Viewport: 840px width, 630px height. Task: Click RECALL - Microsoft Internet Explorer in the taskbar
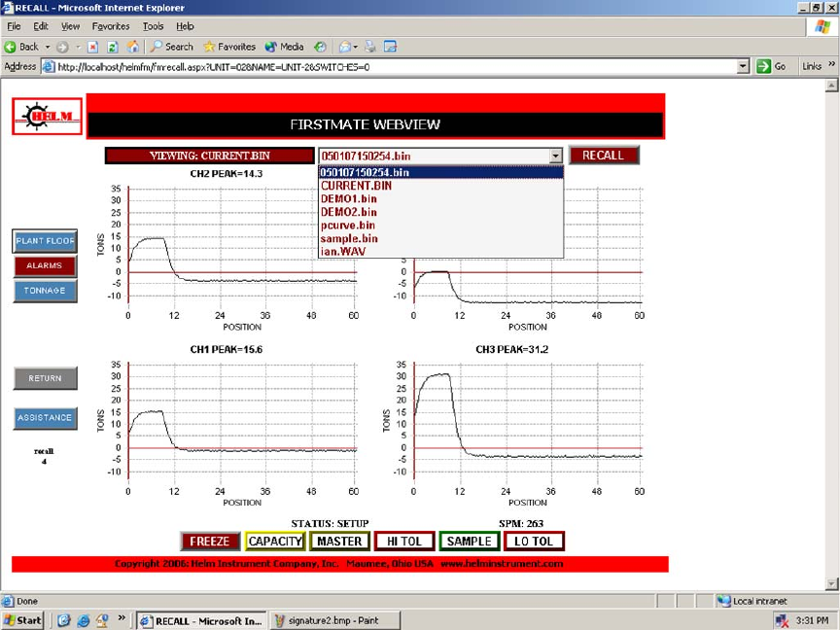click(201, 621)
